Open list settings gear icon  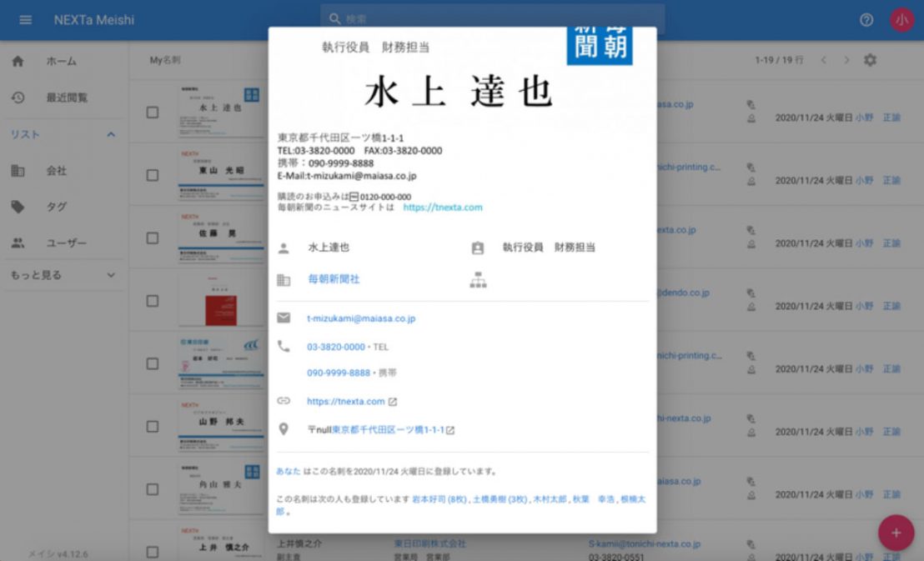(x=870, y=60)
